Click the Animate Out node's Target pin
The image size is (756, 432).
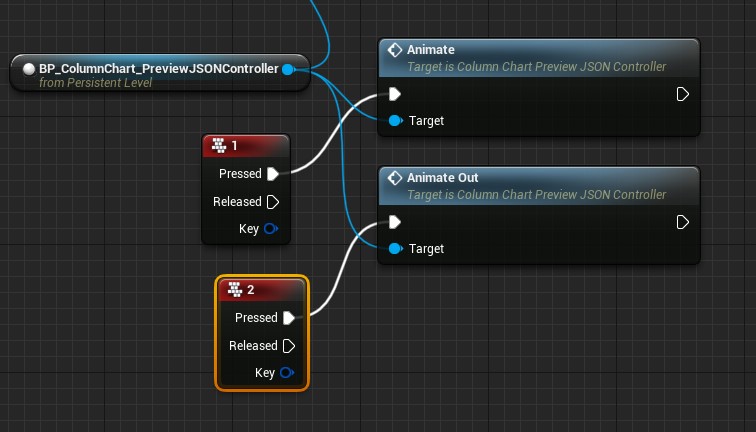[x=395, y=249]
